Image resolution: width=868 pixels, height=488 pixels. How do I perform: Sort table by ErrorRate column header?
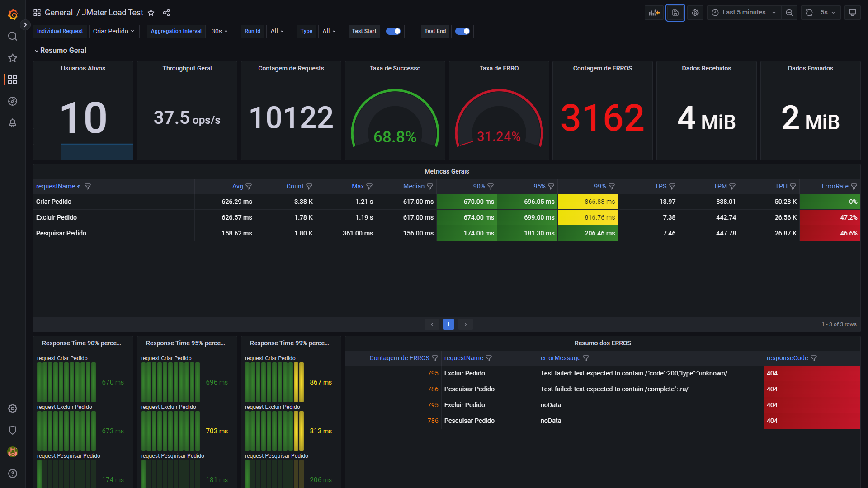coord(835,186)
